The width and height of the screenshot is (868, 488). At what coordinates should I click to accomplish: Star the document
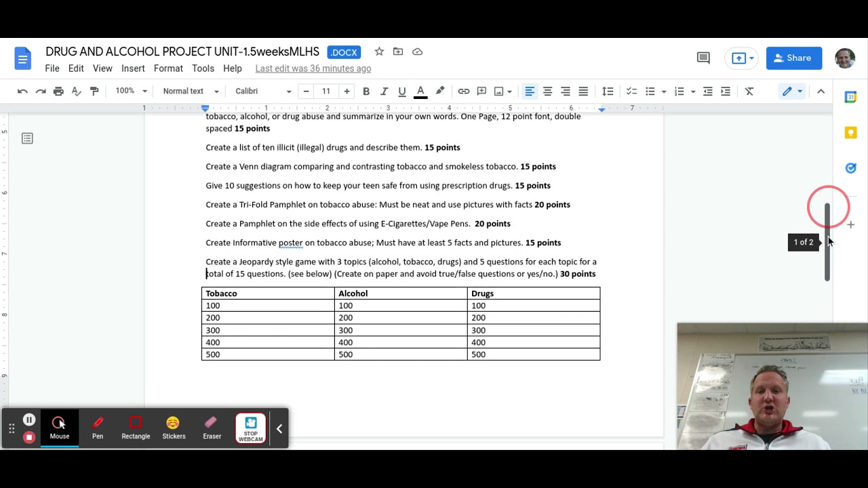(x=379, y=52)
